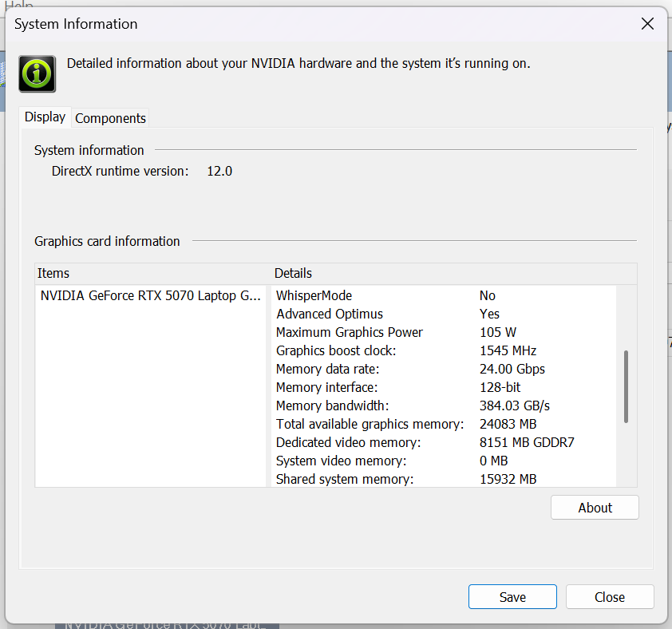
Task: Click the 24083 MB value
Action: pos(508,424)
